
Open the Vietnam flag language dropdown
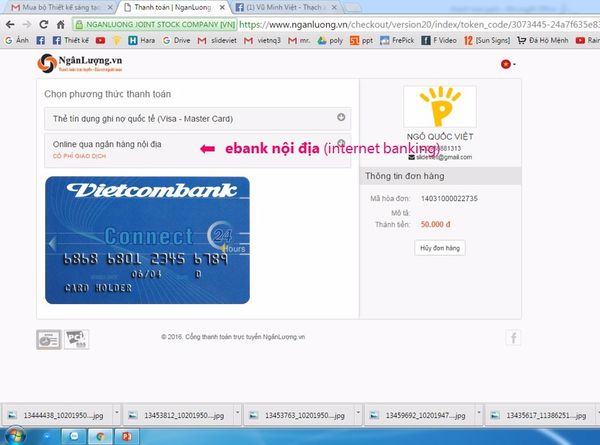508,64
